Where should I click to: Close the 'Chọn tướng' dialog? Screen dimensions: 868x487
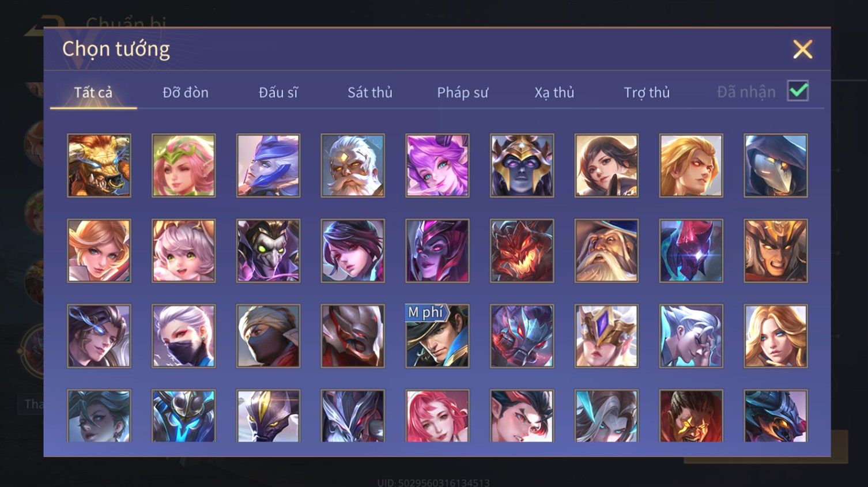click(802, 50)
